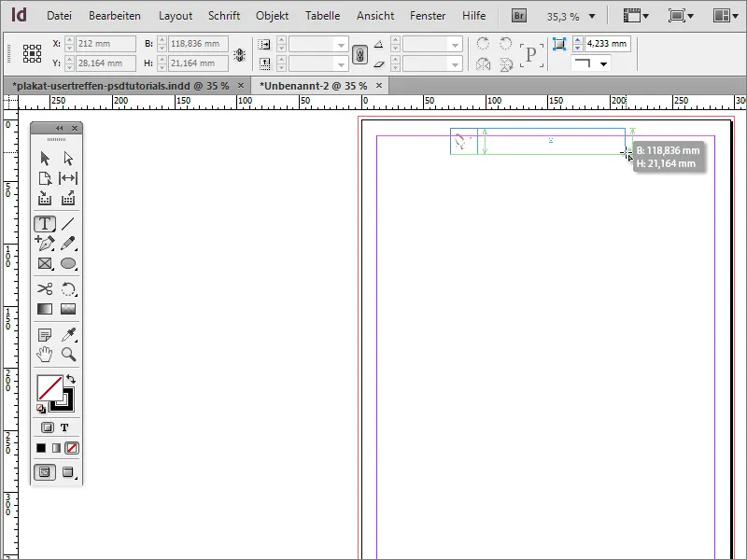The width and height of the screenshot is (747, 560).
Task: Close the Unbenannt-2 document tab
Action: tap(379, 86)
